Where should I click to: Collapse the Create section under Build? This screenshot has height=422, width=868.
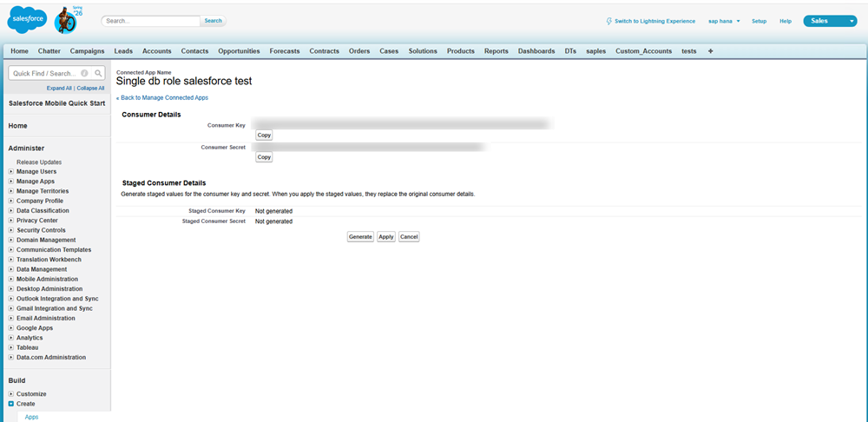coord(11,404)
